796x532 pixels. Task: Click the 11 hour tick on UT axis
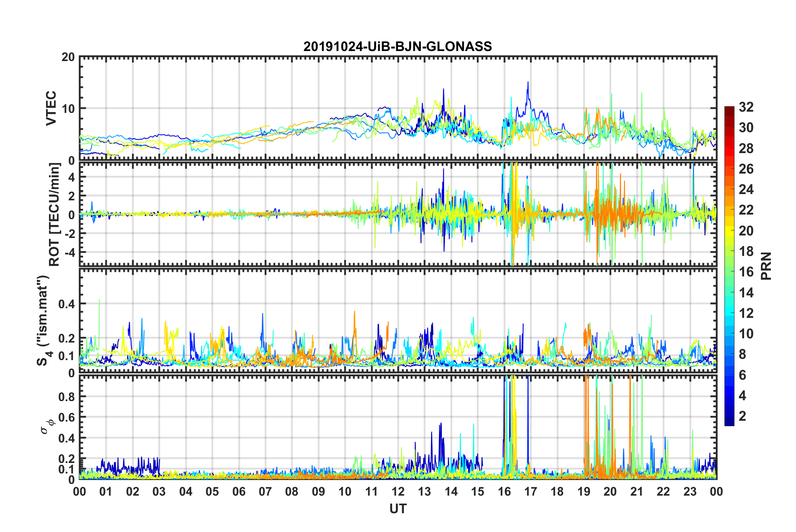(x=372, y=491)
